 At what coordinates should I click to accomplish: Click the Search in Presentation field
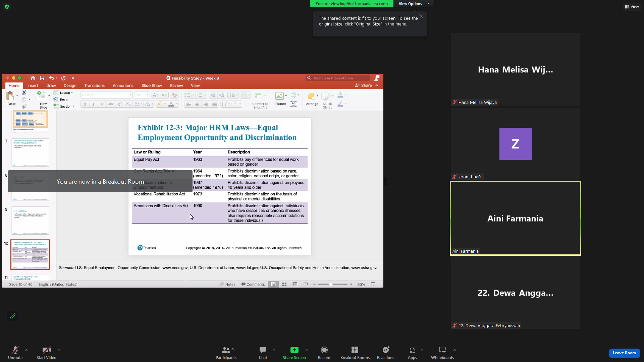point(338,78)
